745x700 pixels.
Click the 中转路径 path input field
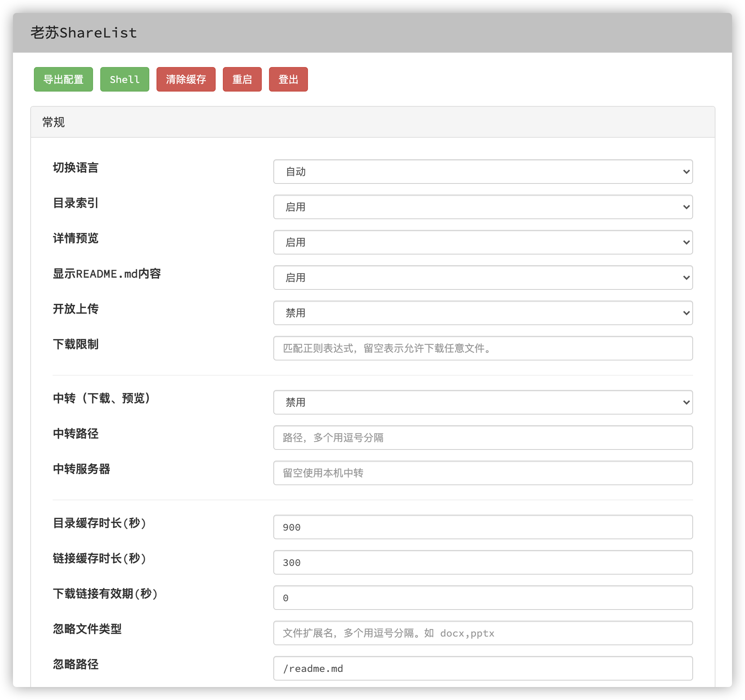(483, 438)
